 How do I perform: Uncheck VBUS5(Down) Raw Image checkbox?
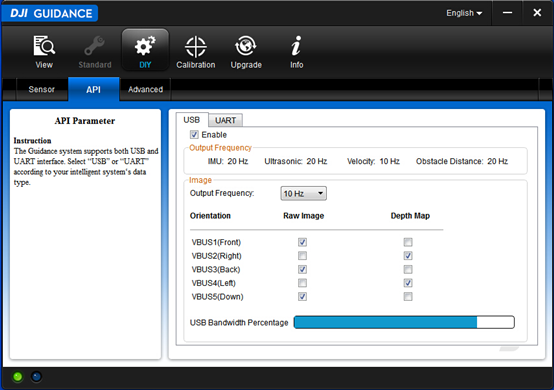(x=302, y=296)
